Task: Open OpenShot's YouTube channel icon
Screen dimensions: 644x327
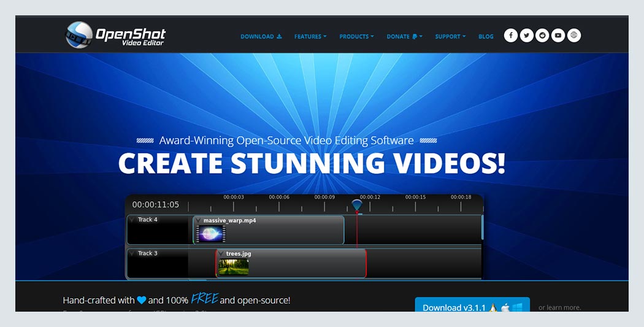Action: (558, 36)
